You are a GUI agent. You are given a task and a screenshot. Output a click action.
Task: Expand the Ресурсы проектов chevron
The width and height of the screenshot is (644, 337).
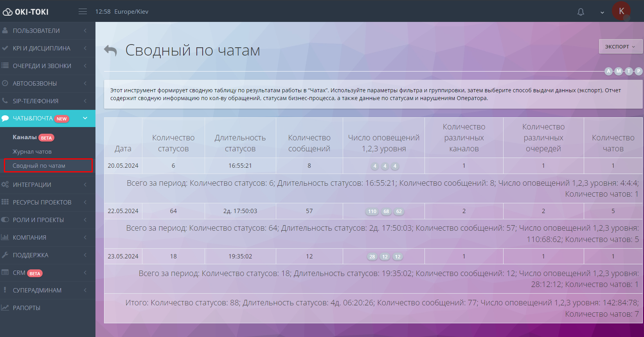click(x=85, y=202)
